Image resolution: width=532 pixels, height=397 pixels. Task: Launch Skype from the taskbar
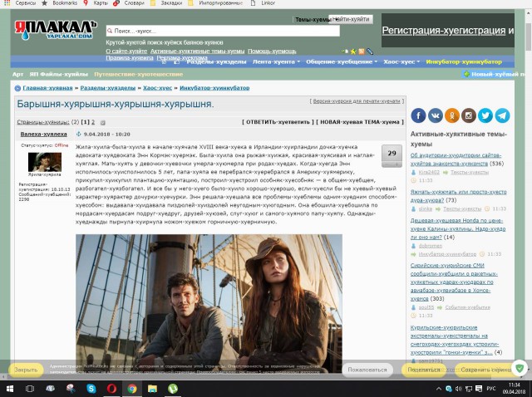click(x=91, y=389)
